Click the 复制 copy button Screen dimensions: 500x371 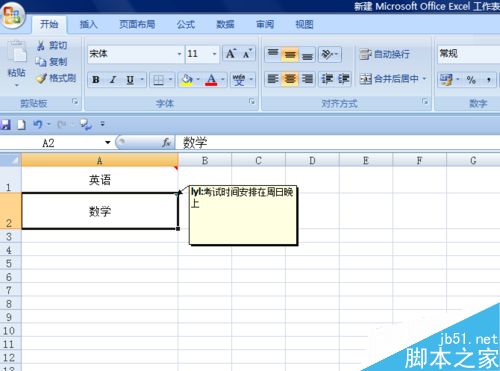click(x=51, y=62)
